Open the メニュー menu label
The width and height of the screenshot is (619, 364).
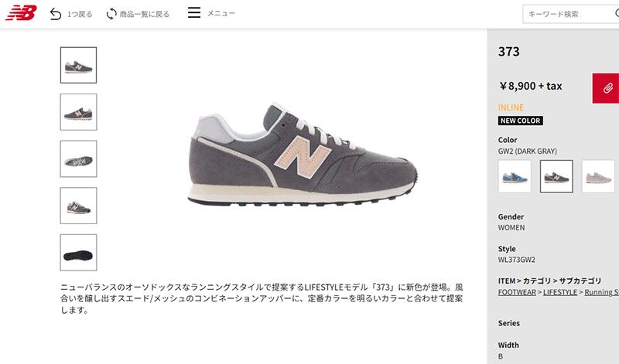pyautogui.click(x=221, y=13)
